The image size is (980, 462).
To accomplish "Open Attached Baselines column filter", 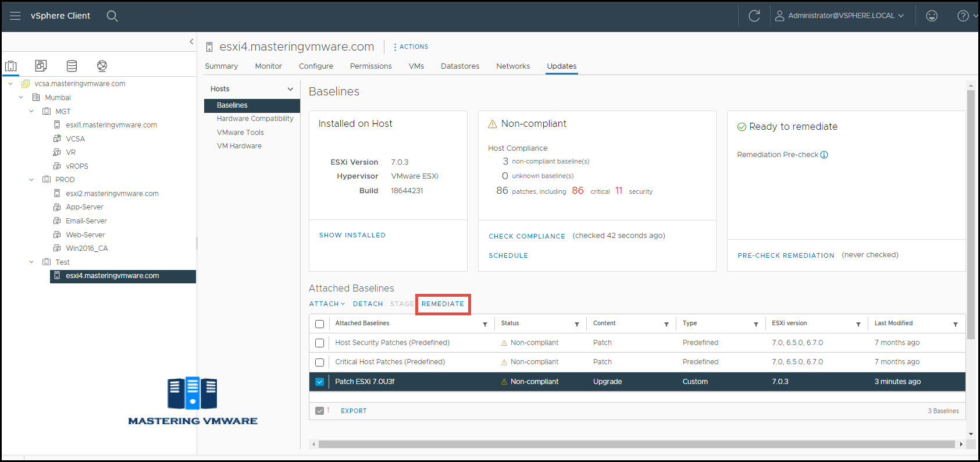I will (485, 324).
